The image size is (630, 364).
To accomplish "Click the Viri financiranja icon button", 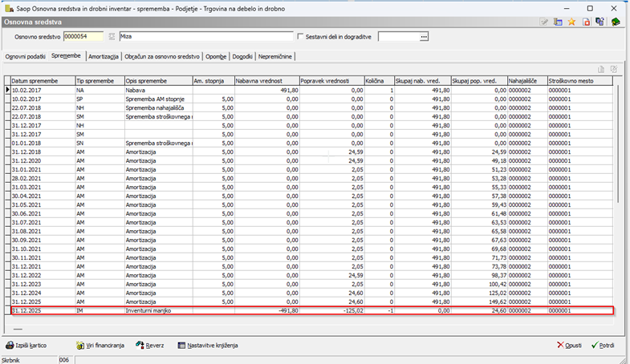I will pyautogui.click(x=81, y=345).
